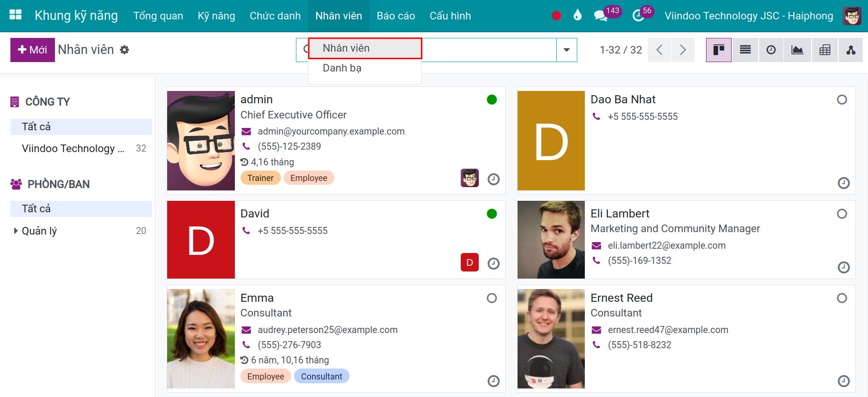Open Báo cáo menu
Screen dimensions: 868x397
tap(396, 16)
